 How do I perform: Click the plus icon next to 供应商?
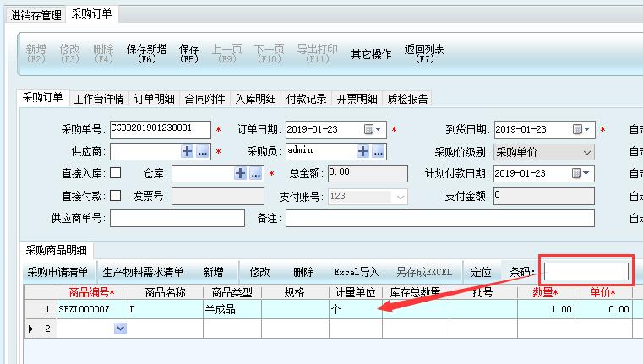pos(188,152)
